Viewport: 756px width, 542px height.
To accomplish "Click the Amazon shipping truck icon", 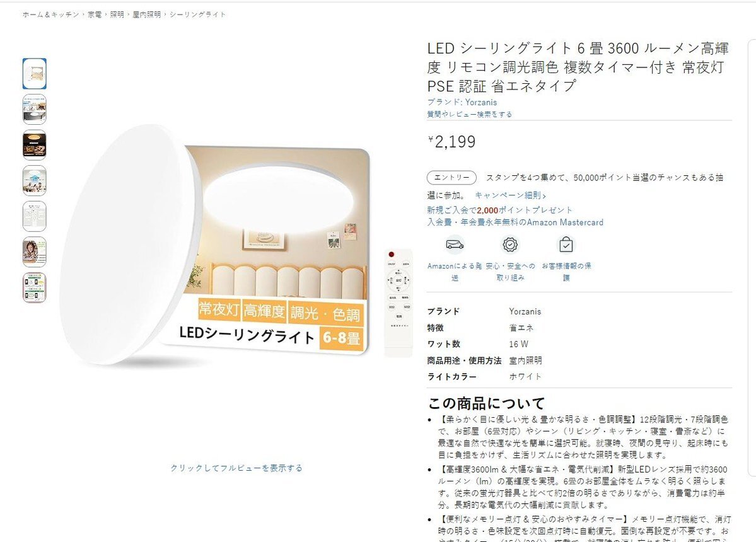I will point(455,245).
